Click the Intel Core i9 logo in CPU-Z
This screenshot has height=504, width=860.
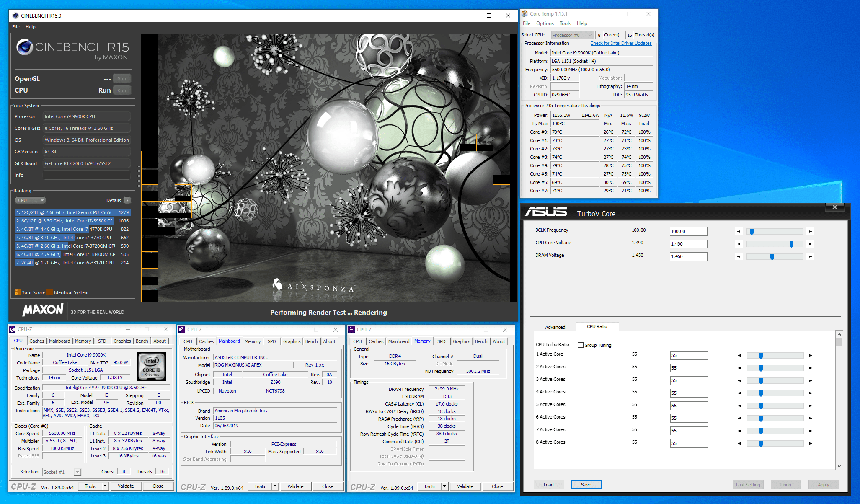pyautogui.click(x=152, y=366)
